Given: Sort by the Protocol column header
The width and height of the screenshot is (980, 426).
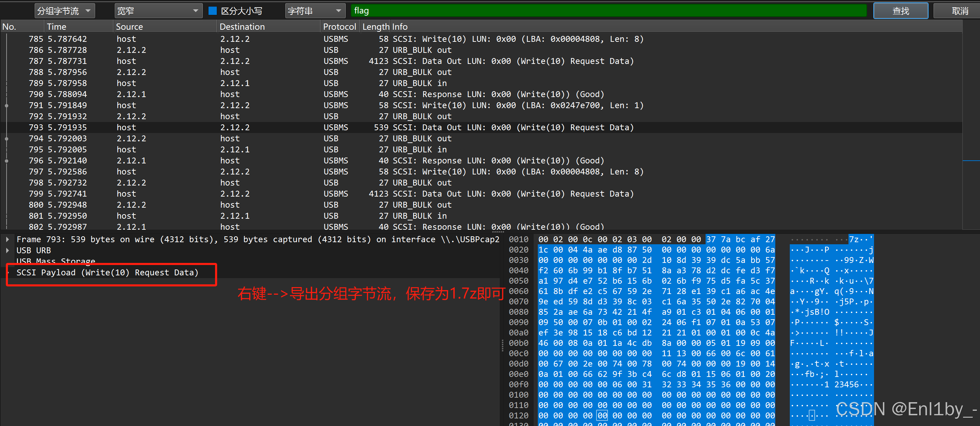Looking at the screenshot, I should (339, 27).
